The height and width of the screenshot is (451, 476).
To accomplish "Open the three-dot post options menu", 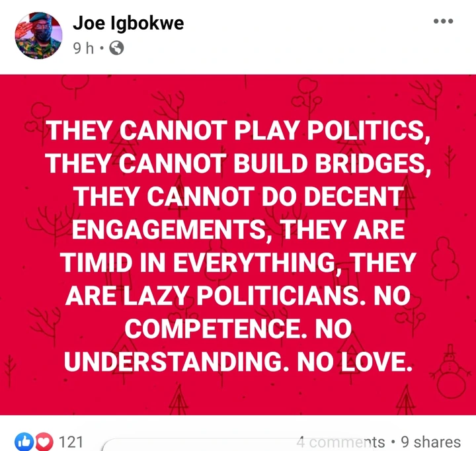I will click(443, 21).
